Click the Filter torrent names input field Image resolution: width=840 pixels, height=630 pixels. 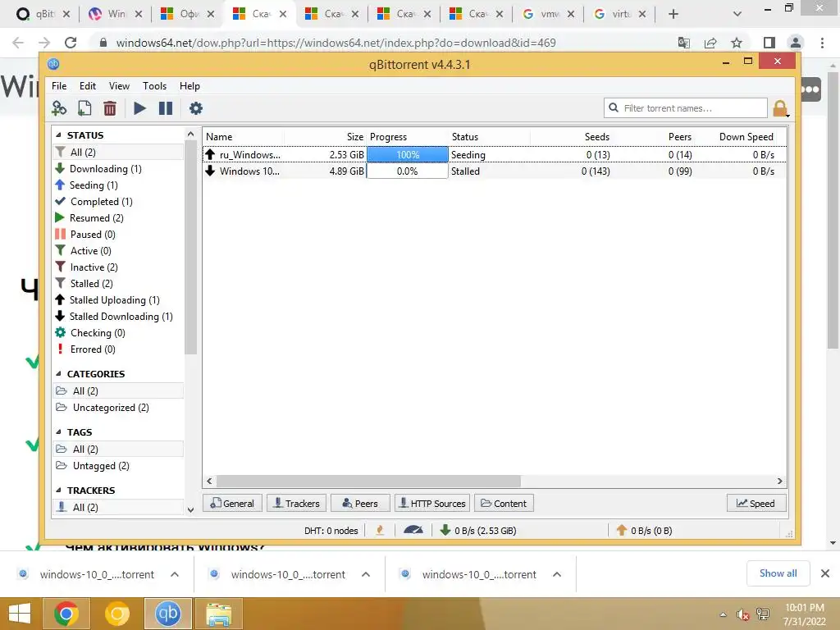click(685, 107)
